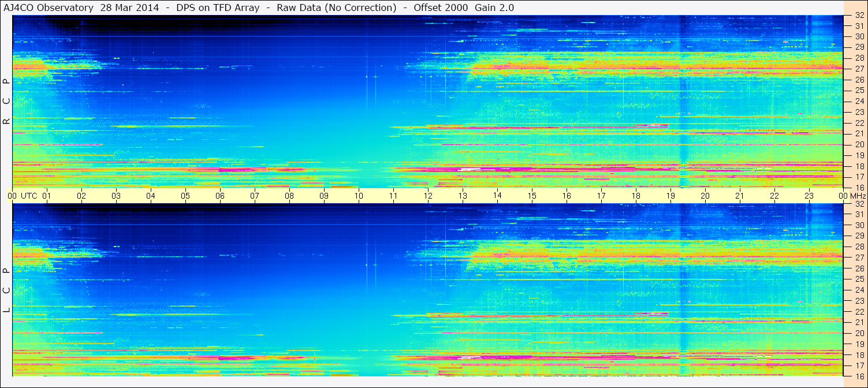Click the 00 UTC label at axis start
This screenshot has height=388, width=868.
(12, 196)
